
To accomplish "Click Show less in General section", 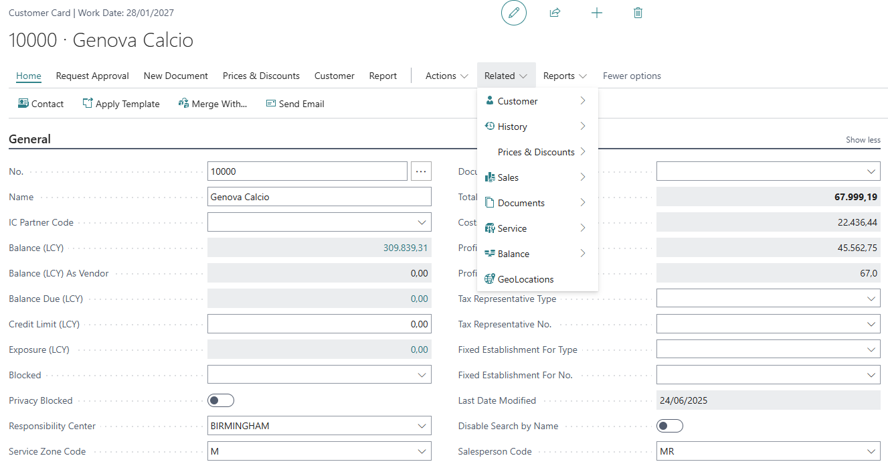I will [863, 139].
